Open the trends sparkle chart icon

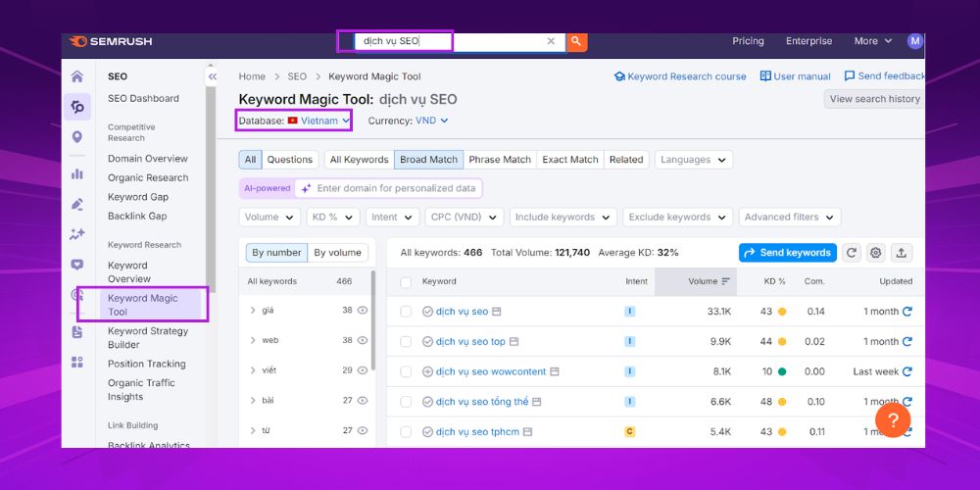tap(76, 234)
